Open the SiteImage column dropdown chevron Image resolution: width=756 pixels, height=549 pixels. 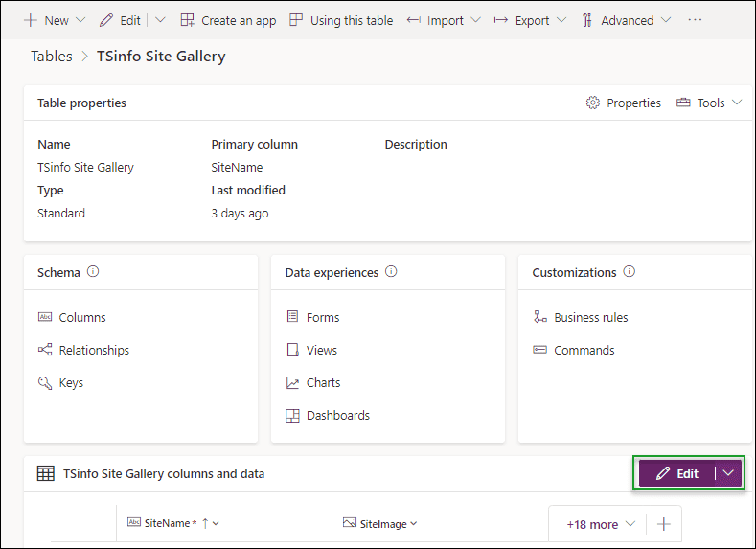coord(414,523)
